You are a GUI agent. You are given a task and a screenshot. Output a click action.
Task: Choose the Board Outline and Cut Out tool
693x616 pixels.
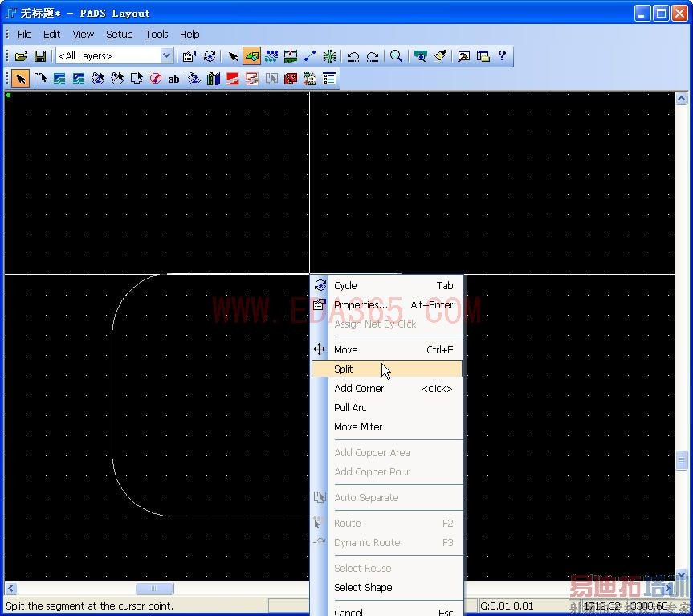40,79
